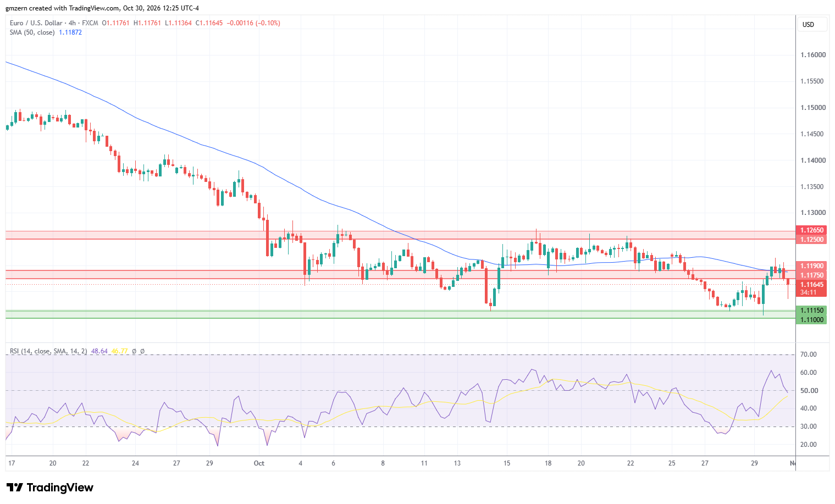Click the purple RSI value 48.64
This screenshot has height=504, width=835.
[99, 351]
